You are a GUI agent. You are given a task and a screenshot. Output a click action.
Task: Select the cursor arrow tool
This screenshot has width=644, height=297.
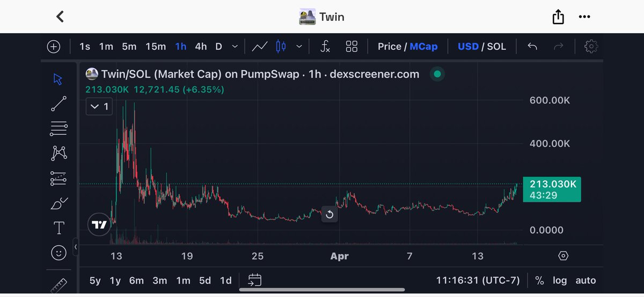click(58, 79)
